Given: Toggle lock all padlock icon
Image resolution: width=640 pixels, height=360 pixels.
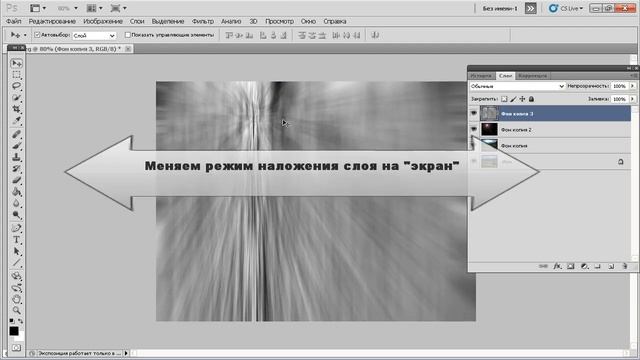Looking at the screenshot, I should [x=531, y=99].
